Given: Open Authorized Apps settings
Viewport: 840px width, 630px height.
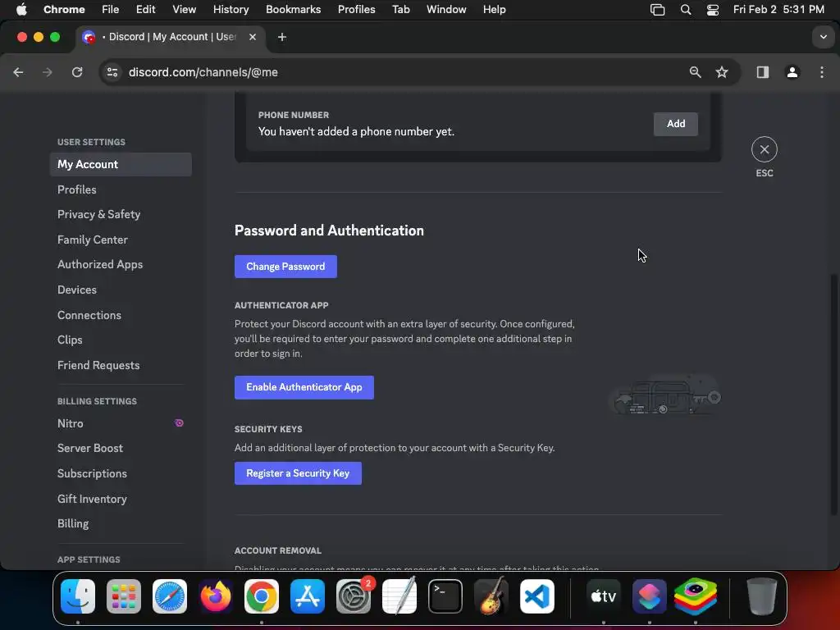Looking at the screenshot, I should pyautogui.click(x=121, y=265).
